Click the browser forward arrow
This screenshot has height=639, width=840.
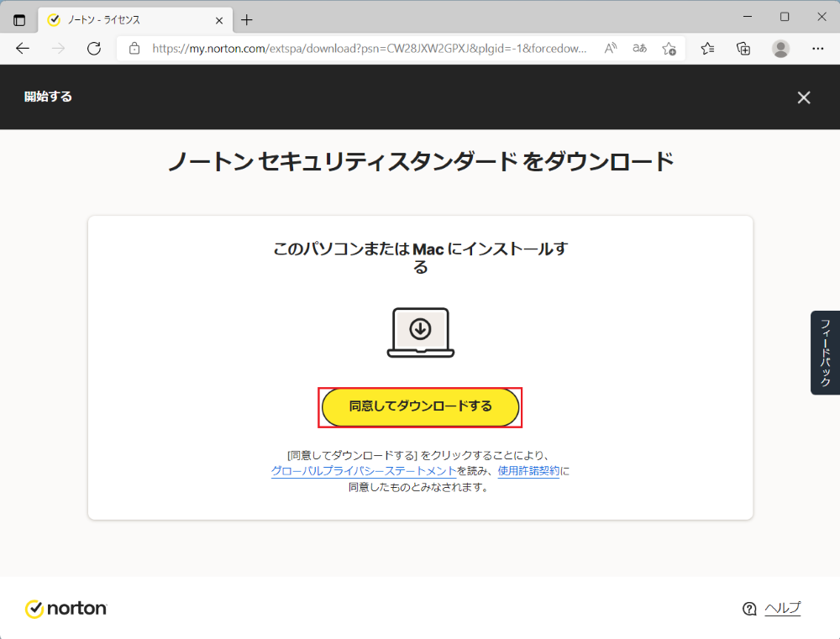pyautogui.click(x=58, y=49)
